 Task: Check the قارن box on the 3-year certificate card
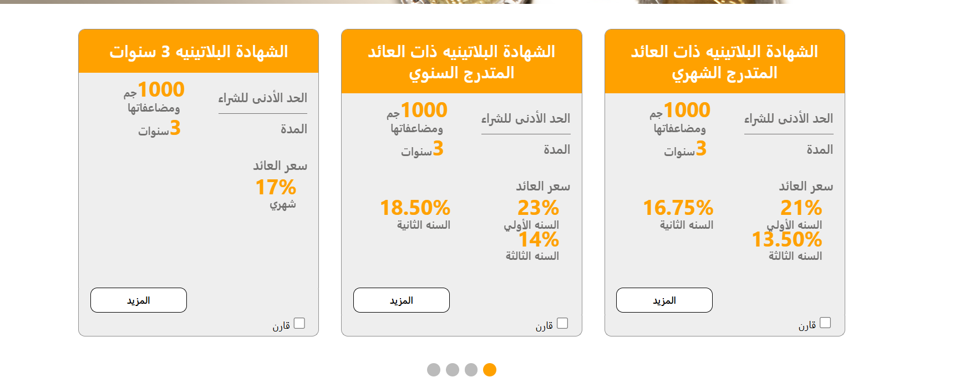point(299,323)
